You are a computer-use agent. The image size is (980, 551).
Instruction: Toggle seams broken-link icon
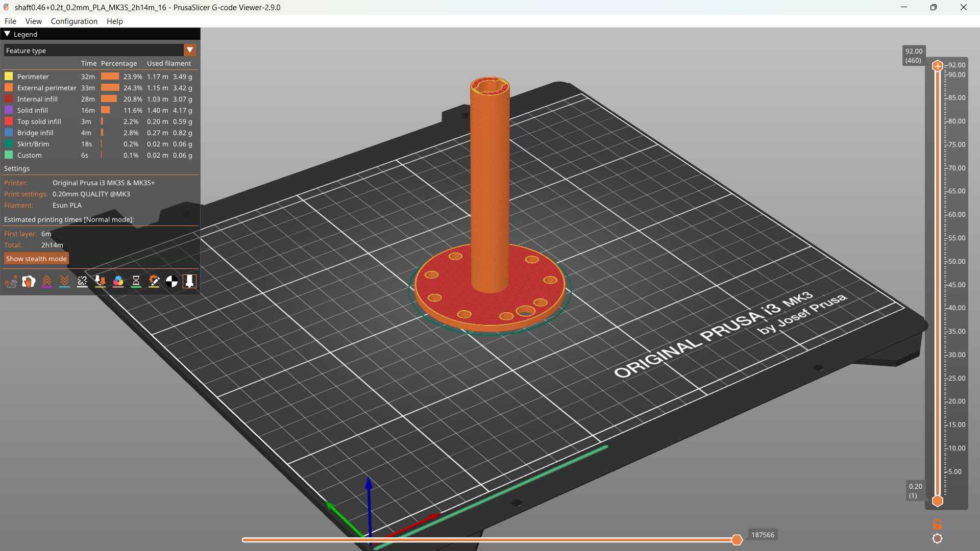tap(82, 281)
